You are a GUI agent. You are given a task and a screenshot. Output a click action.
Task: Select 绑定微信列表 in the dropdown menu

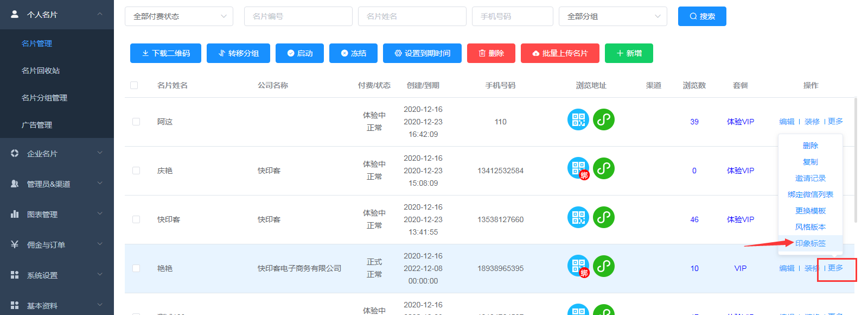(x=810, y=194)
